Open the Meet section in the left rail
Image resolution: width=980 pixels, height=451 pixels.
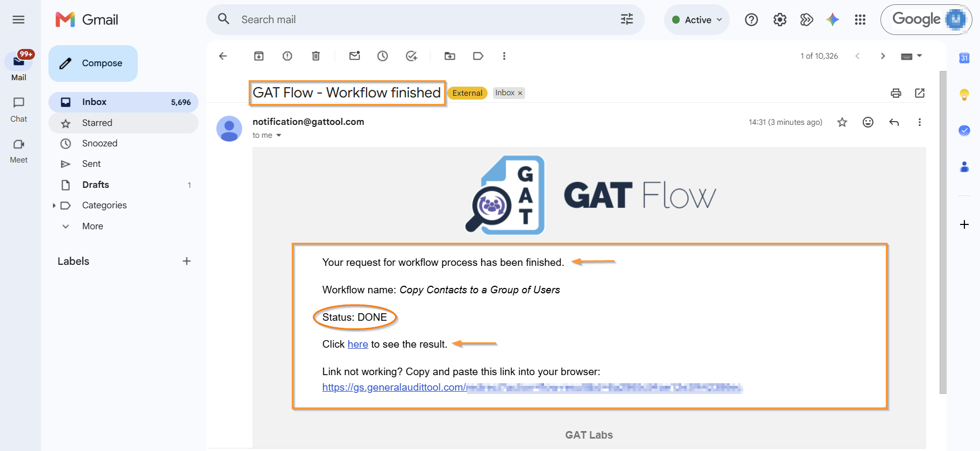(x=19, y=151)
